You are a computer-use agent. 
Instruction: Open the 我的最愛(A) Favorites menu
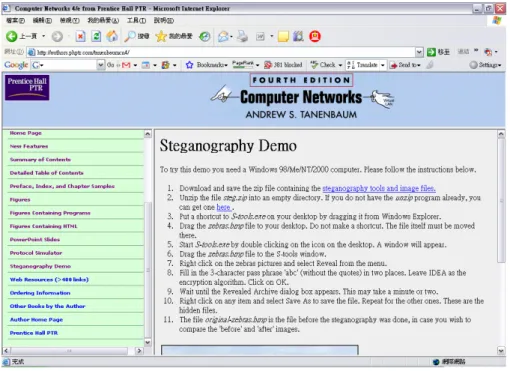tap(103, 21)
